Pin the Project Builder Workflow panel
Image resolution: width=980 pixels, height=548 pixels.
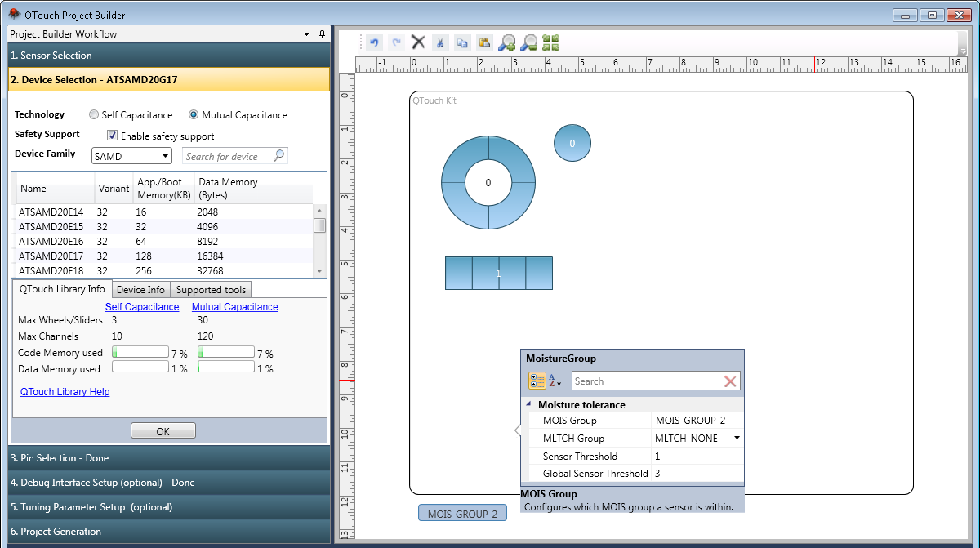(x=322, y=34)
